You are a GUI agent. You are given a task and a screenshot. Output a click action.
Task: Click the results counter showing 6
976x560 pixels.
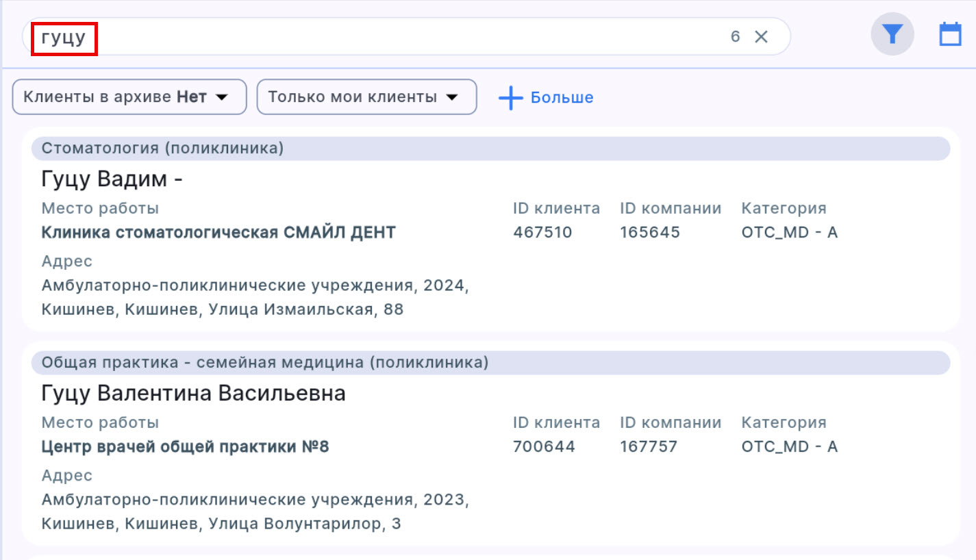point(735,37)
